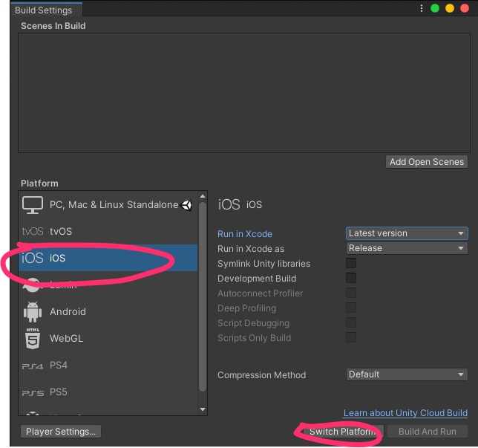The image size is (478, 448).
Task: Click the Symlink Unity libraries label
Action: tap(263, 264)
